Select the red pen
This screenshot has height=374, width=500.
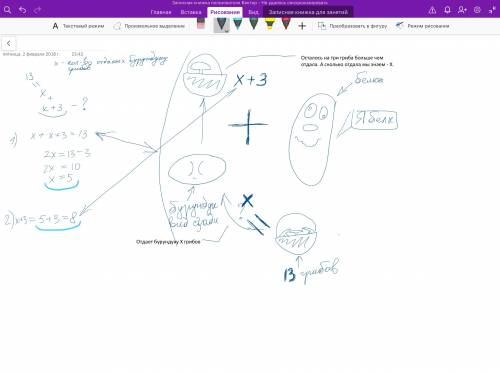coord(286,24)
